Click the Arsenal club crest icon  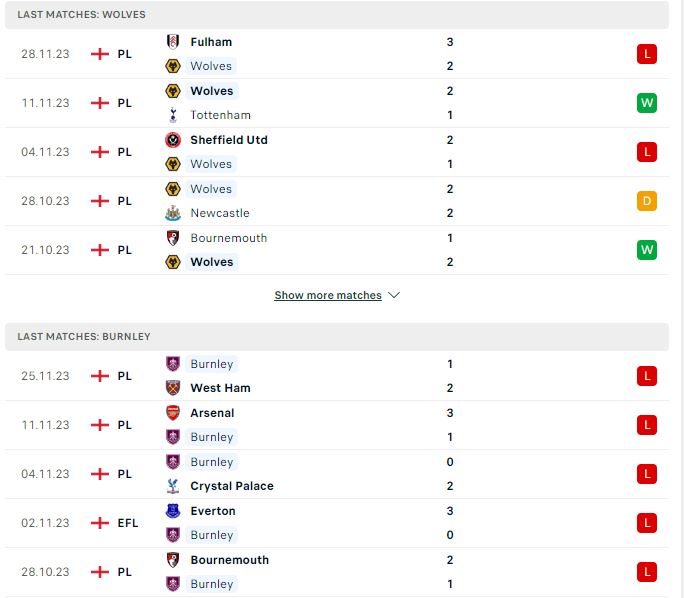pyautogui.click(x=173, y=413)
